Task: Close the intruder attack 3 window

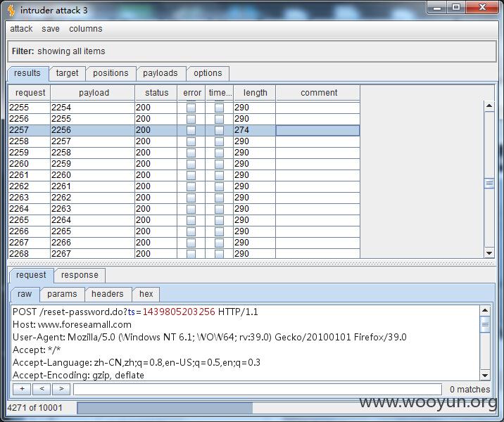Action: coord(482,8)
